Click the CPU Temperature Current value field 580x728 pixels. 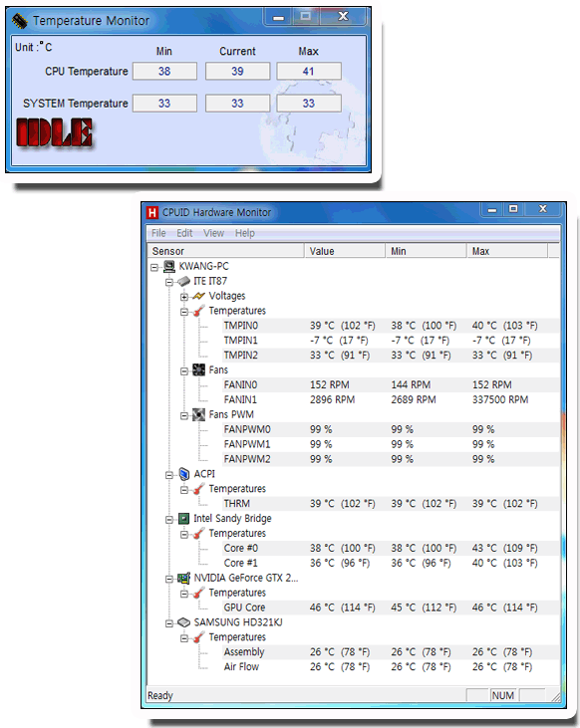(x=237, y=72)
